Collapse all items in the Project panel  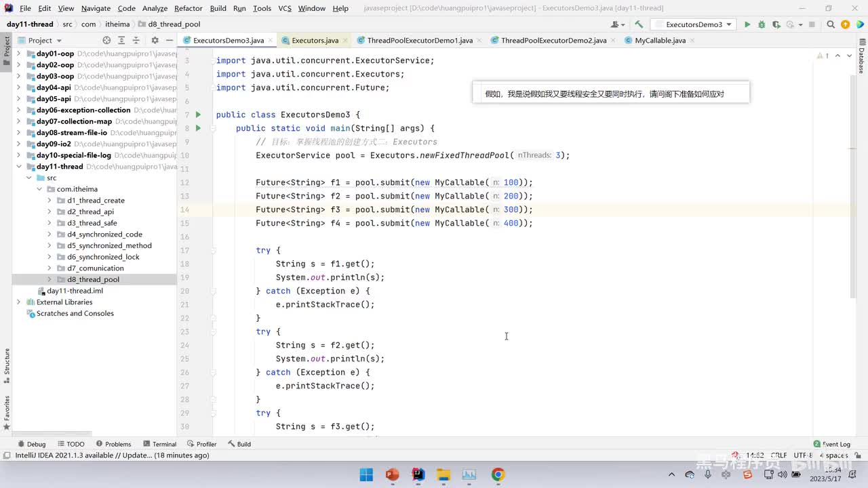tap(136, 41)
